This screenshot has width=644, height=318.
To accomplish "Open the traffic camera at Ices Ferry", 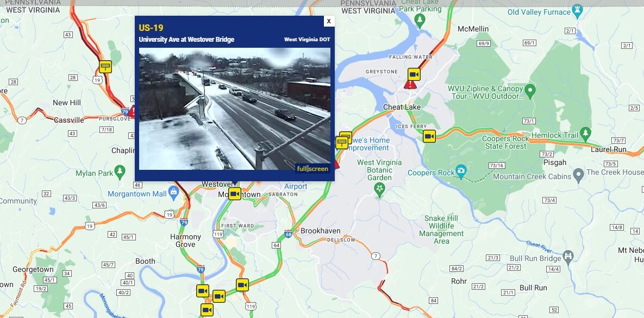I will coord(429,136).
